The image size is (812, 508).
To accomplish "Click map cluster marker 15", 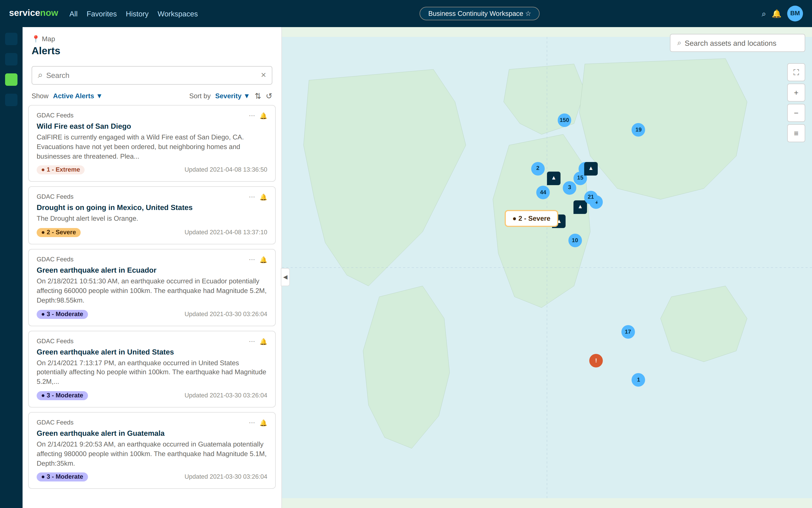I will pos(580,178).
